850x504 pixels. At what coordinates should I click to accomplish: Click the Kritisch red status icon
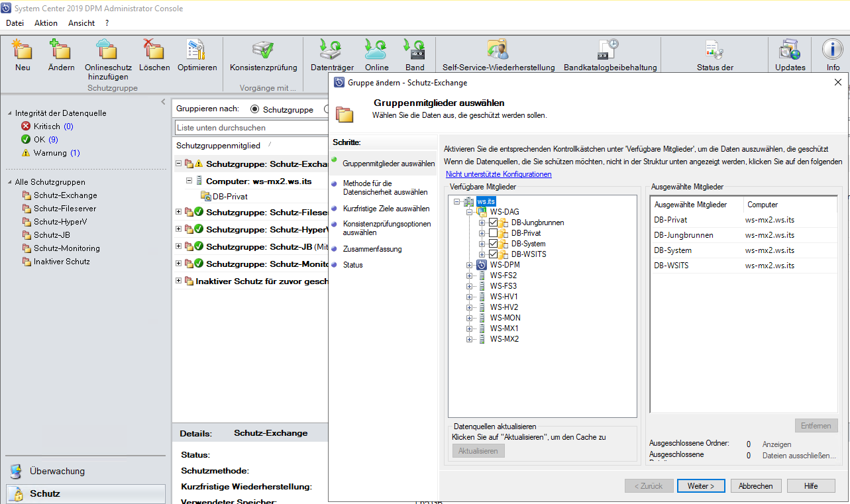tap(26, 126)
